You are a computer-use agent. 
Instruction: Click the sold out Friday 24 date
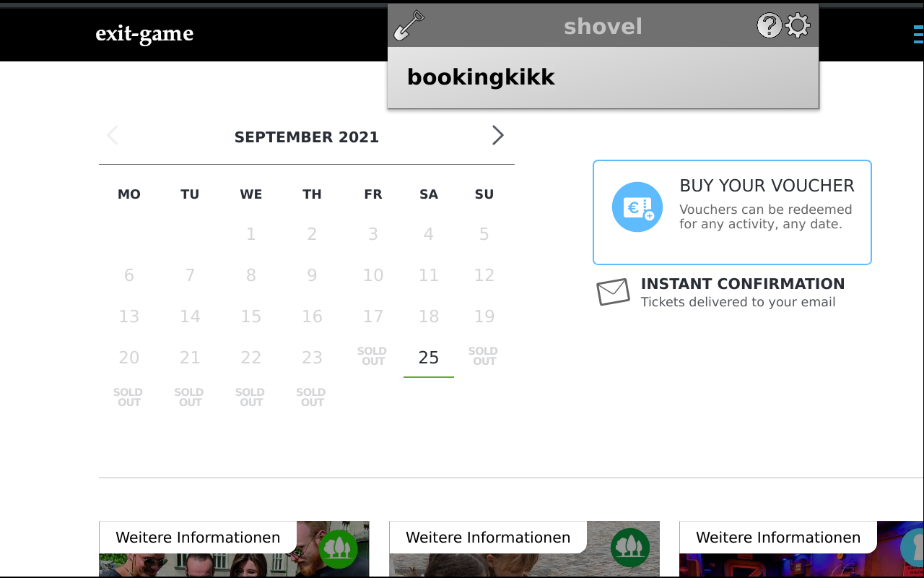372,356
